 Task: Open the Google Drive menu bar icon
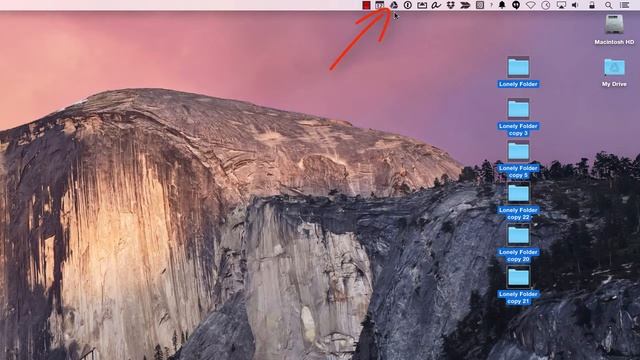(394, 5)
